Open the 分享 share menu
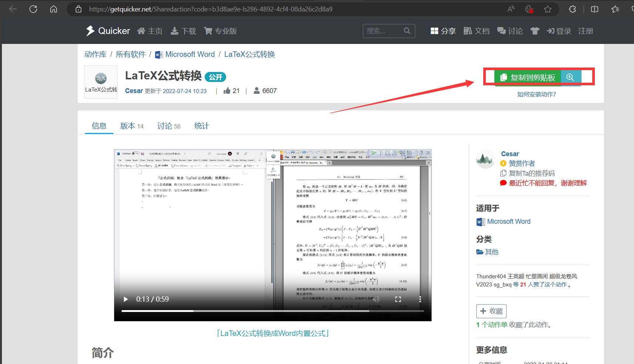The image size is (634, 364). 443,31
